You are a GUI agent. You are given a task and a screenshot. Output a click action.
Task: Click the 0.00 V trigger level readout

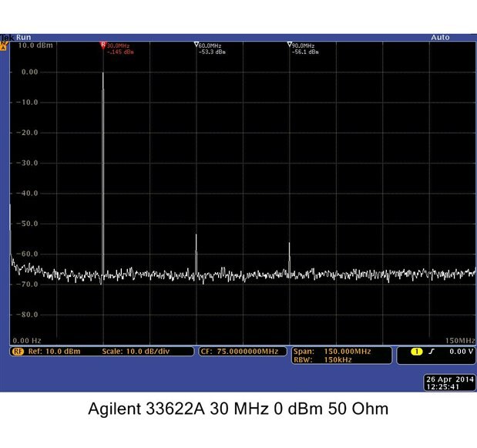pos(461,352)
